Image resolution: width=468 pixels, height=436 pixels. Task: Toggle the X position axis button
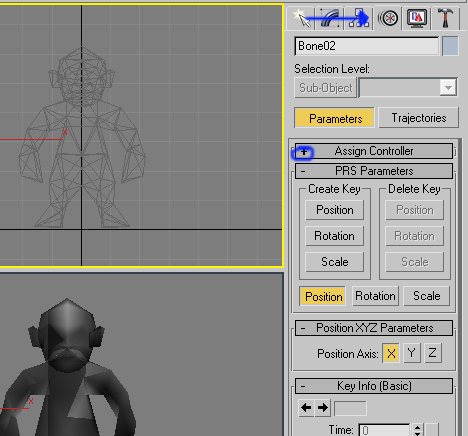click(391, 353)
